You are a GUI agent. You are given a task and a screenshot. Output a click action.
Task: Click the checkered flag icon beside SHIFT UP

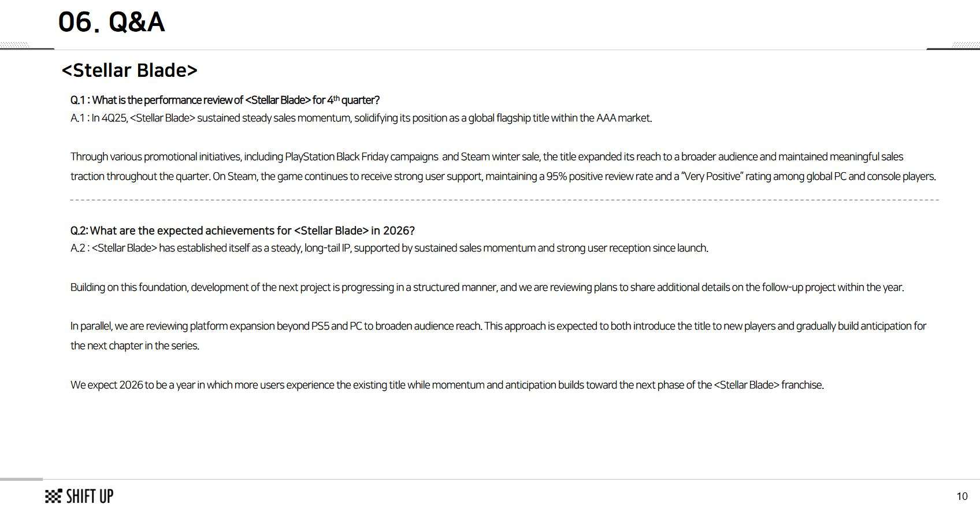point(53,496)
